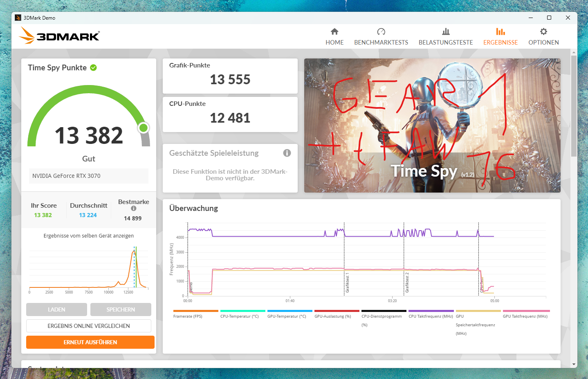Click the Home house icon

pyautogui.click(x=334, y=31)
